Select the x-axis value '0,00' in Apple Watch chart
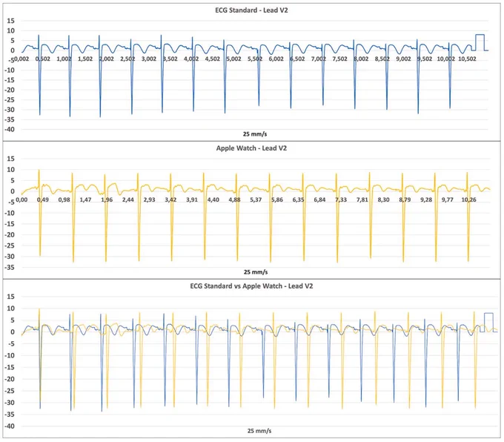Screen dimensions: 504x442 coord(21,199)
